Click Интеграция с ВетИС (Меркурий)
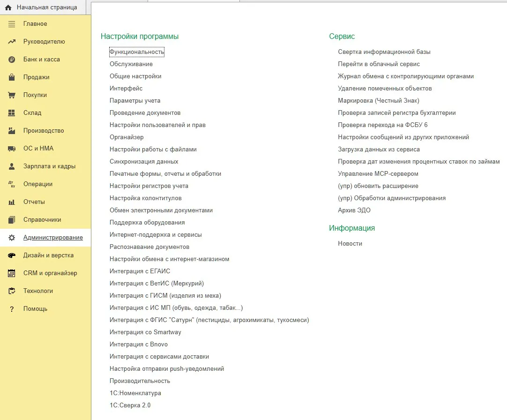 [157, 284]
